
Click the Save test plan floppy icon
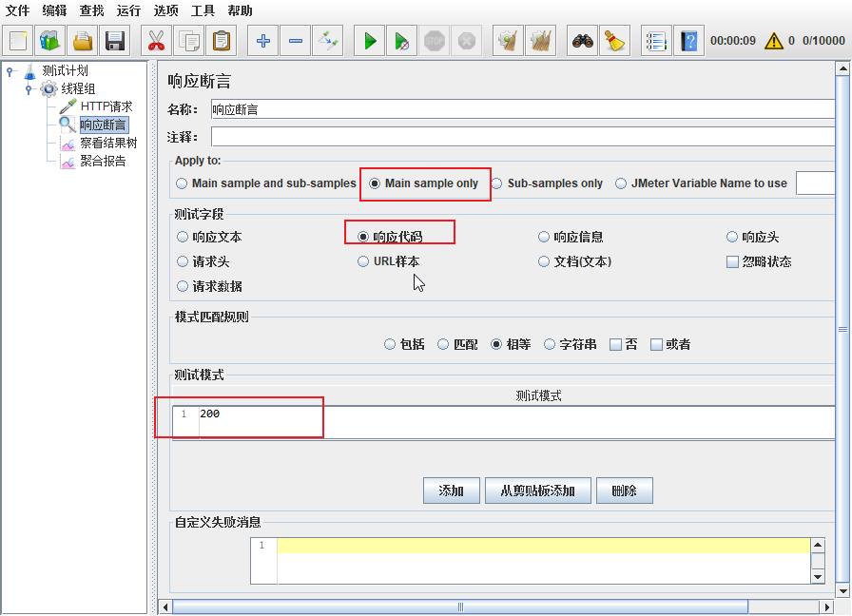[x=115, y=41]
